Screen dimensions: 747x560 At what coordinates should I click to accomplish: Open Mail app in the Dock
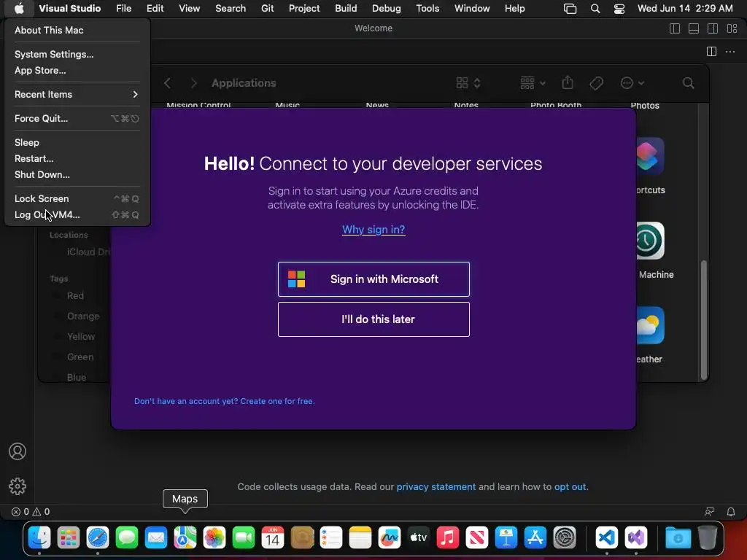156,538
